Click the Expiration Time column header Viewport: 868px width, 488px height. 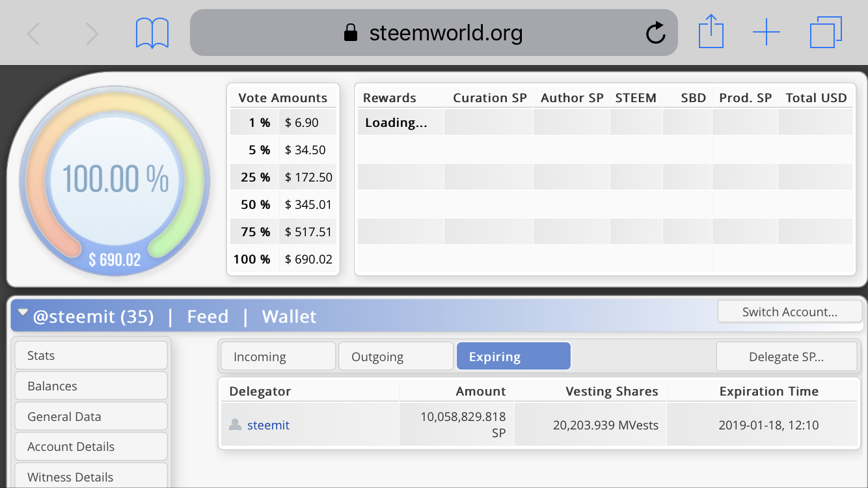click(768, 391)
